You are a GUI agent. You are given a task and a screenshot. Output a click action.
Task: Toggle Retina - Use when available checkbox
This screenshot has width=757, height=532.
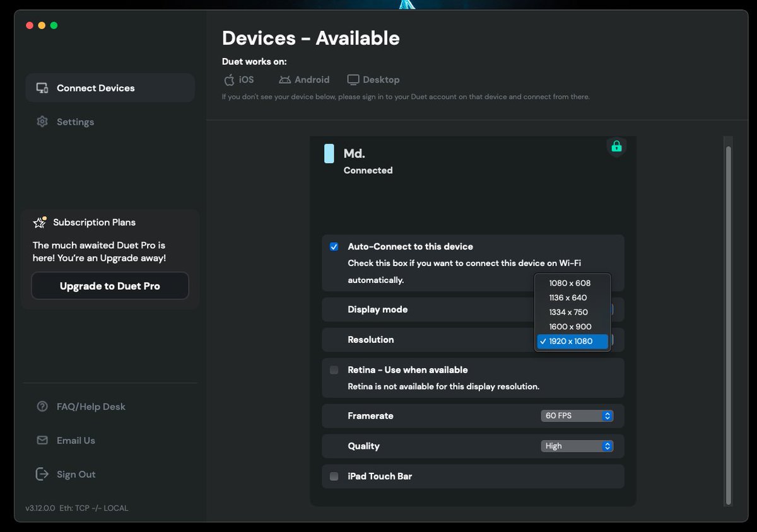(334, 370)
